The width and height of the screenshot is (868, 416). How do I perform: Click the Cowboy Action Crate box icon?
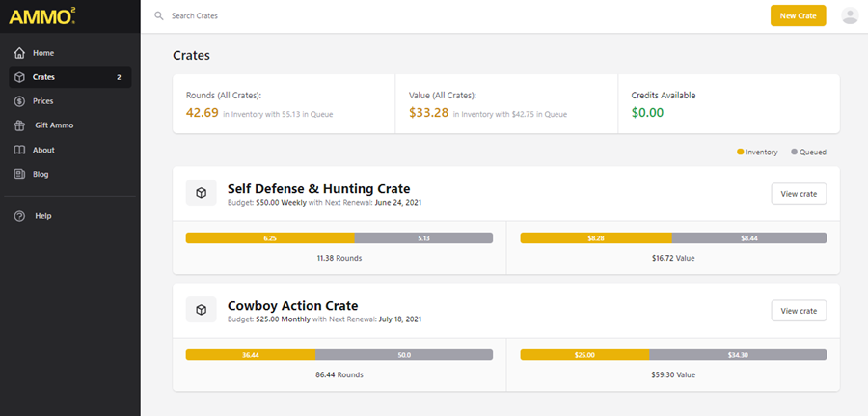tap(201, 310)
